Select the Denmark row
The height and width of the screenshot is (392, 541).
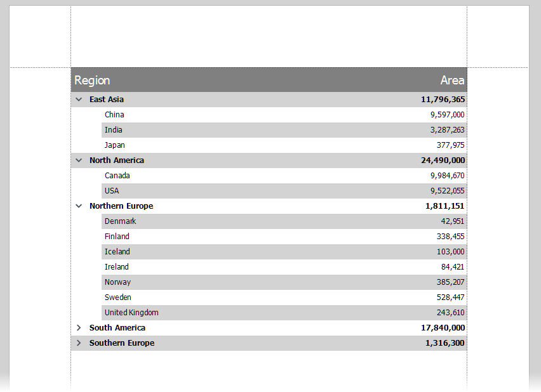(284, 221)
